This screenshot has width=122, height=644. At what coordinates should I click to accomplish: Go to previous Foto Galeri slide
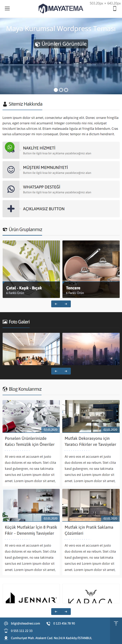tap(56, 371)
